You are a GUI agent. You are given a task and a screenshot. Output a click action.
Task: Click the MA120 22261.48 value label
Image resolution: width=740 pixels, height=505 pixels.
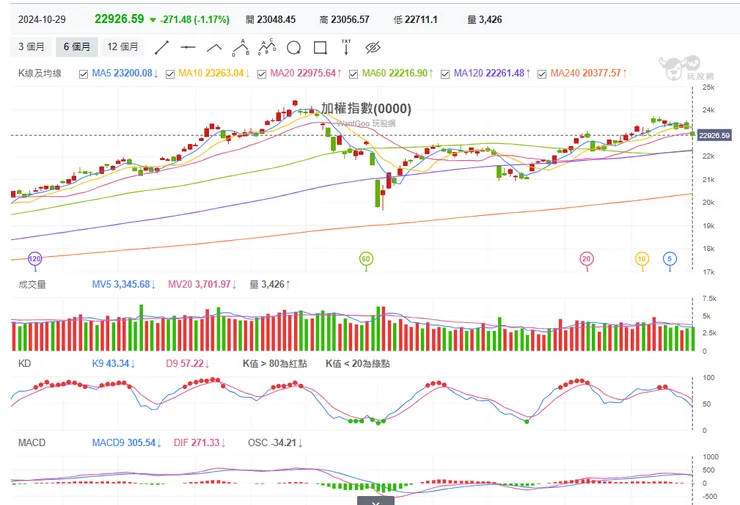coord(492,73)
